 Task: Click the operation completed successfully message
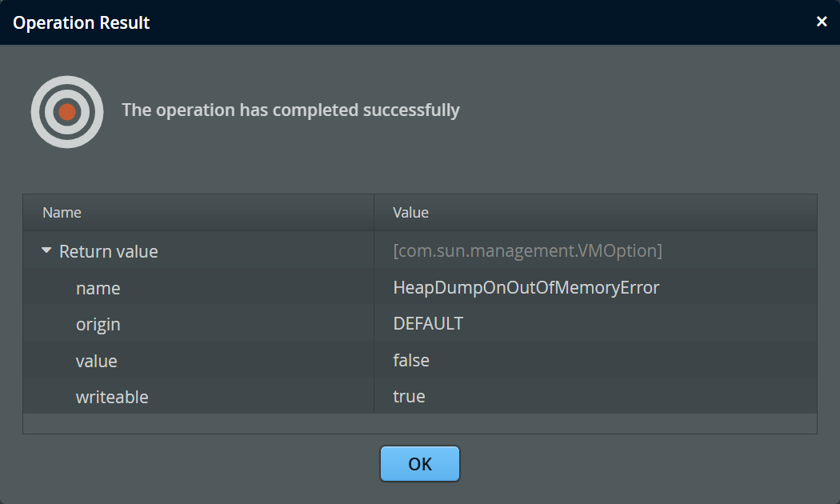click(x=290, y=110)
